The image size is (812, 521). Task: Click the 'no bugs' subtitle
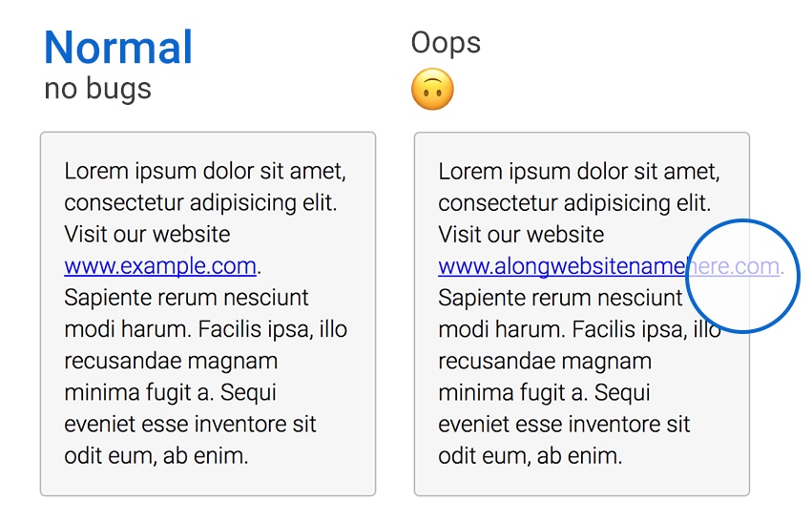(x=97, y=89)
